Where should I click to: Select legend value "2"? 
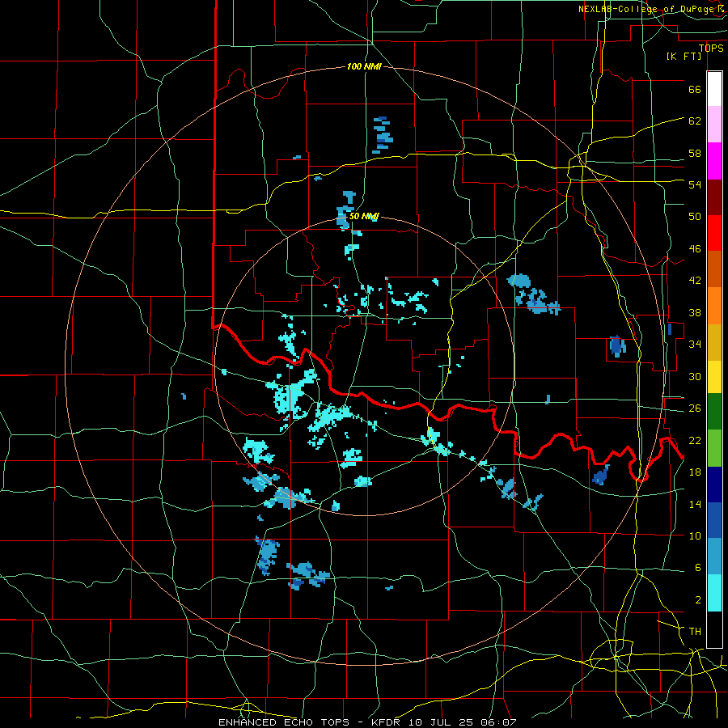point(698,600)
